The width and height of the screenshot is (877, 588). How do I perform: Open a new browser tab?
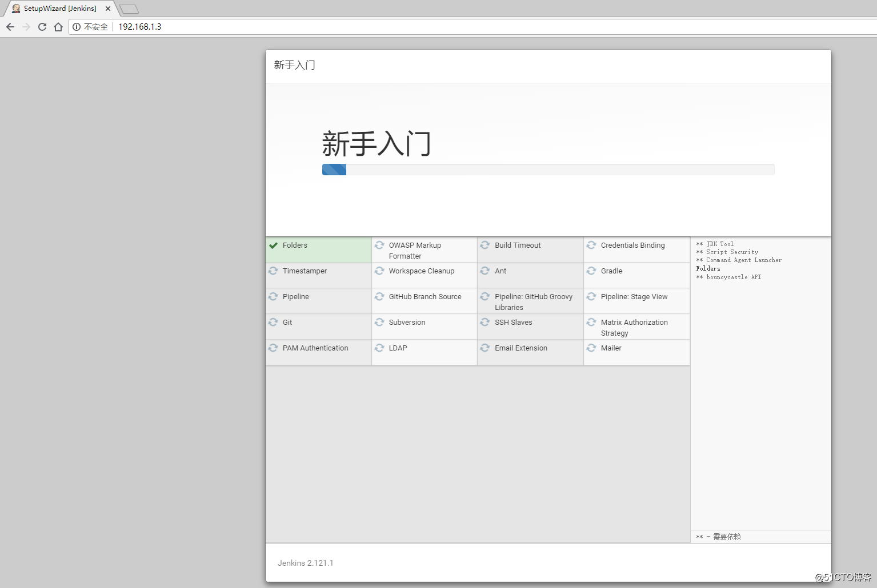click(129, 9)
